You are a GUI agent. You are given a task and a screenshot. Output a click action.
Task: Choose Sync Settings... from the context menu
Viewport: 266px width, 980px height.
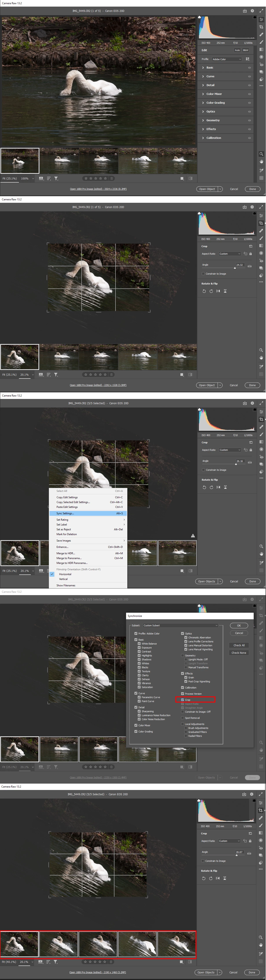click(88, 513)
